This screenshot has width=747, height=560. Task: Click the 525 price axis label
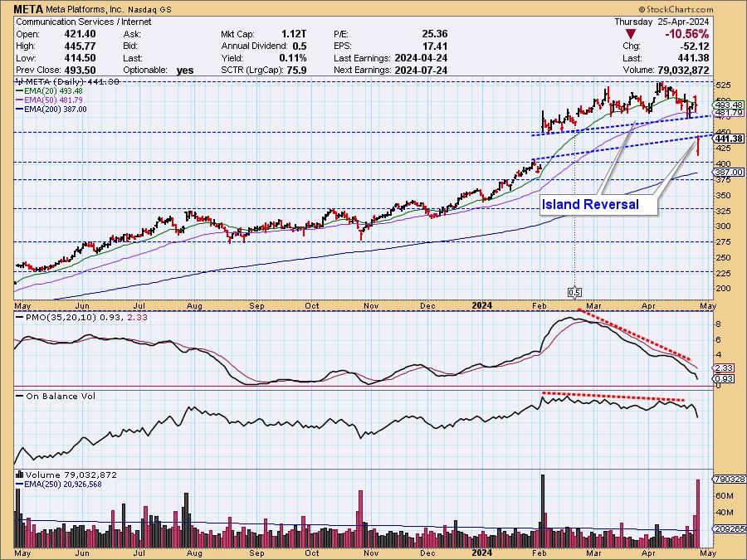pyautogui.click(x=723, y=85)
